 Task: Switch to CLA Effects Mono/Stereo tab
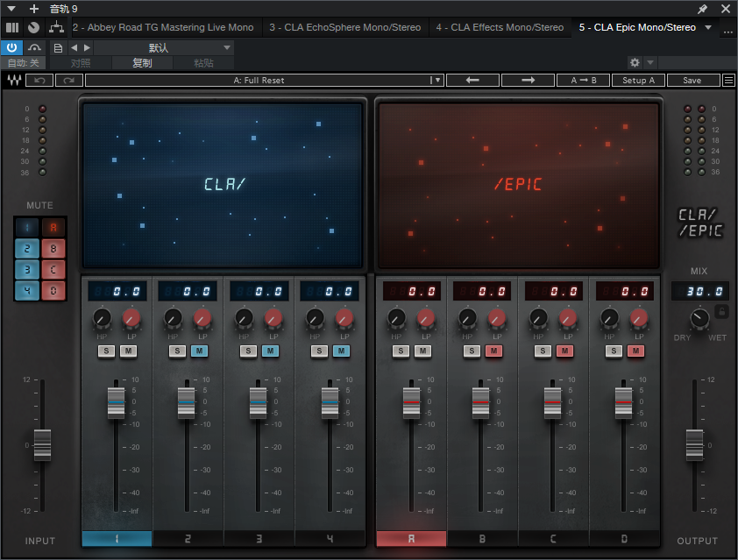500,27
